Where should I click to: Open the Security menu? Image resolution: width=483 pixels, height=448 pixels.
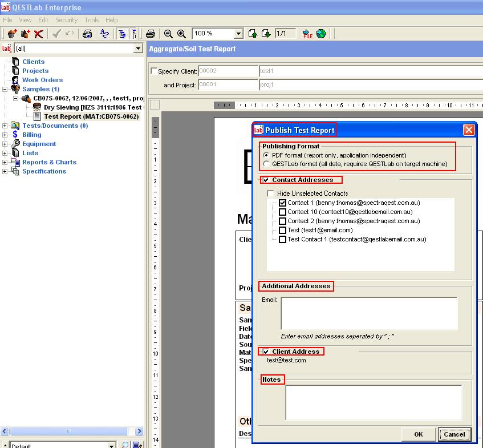tap(66, 20)
